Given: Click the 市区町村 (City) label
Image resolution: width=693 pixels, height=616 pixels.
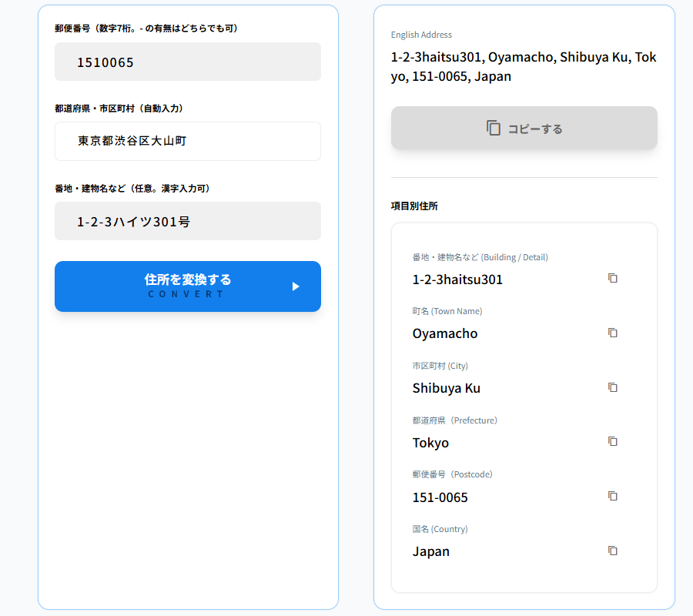Looking at the screenshot, I should click(x=440, y=366).
